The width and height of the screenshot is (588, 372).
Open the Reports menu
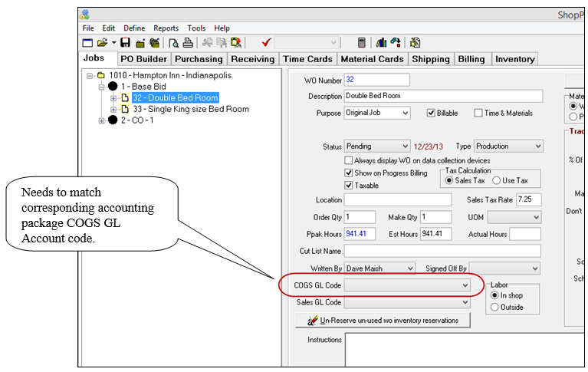pyautogui.click(x=166, y=28)
